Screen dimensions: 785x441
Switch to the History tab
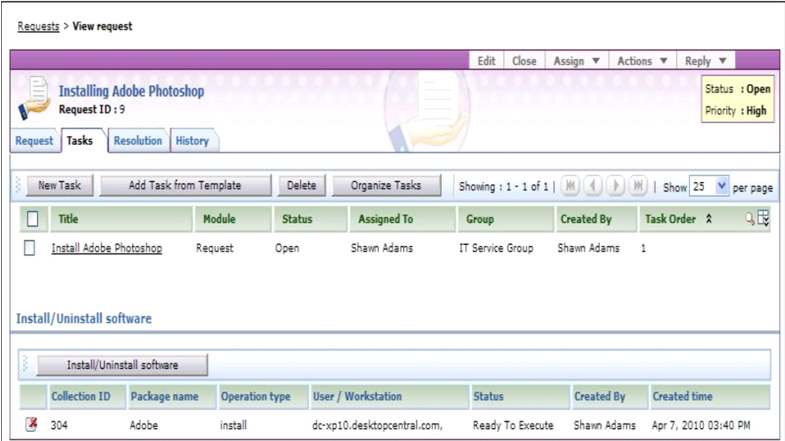[x=192, y=141]
